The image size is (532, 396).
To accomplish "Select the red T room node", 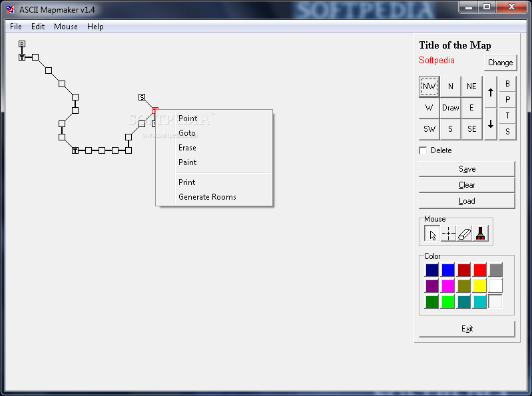I will click(155, 110).
